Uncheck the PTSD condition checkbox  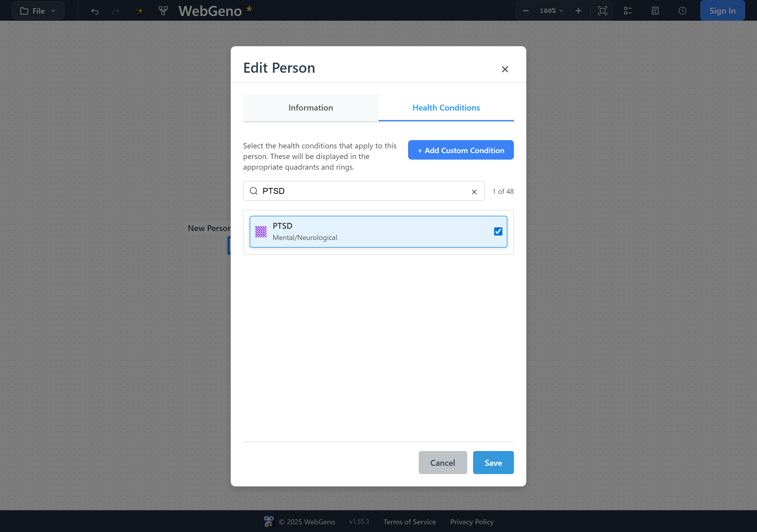(498, 231)
